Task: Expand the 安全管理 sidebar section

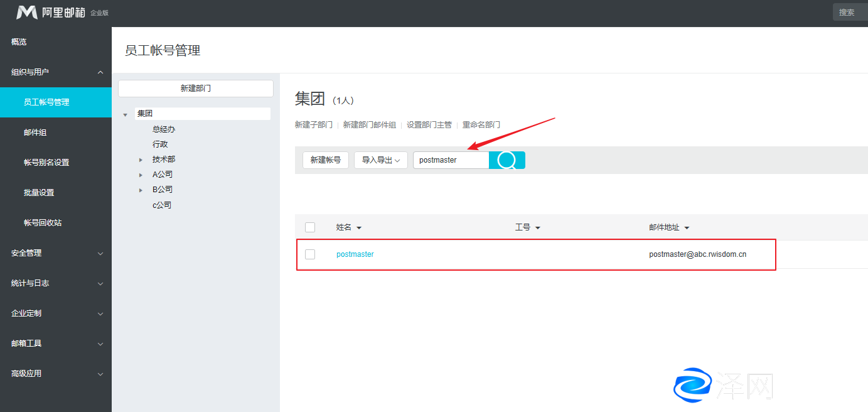Action: click(55, 253)
